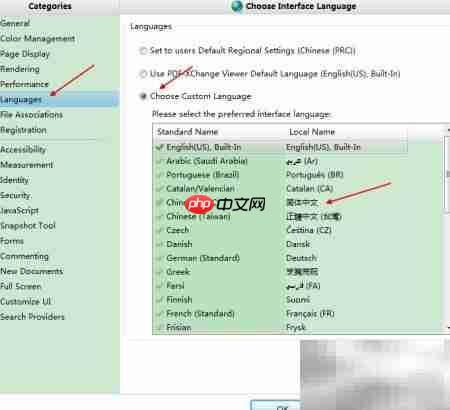Choose Portuguese (Brazil) language
The image size is (450, 410).
click(202, 175)
